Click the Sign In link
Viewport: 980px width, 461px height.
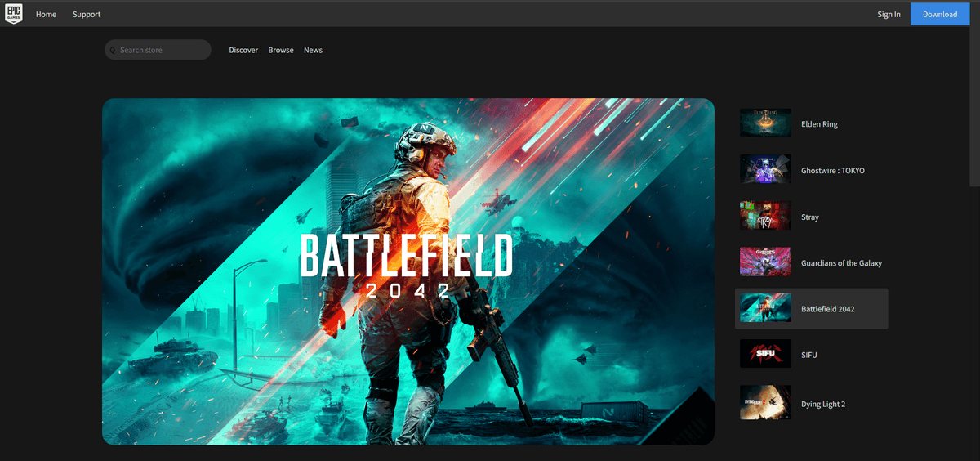coord(889,14)
